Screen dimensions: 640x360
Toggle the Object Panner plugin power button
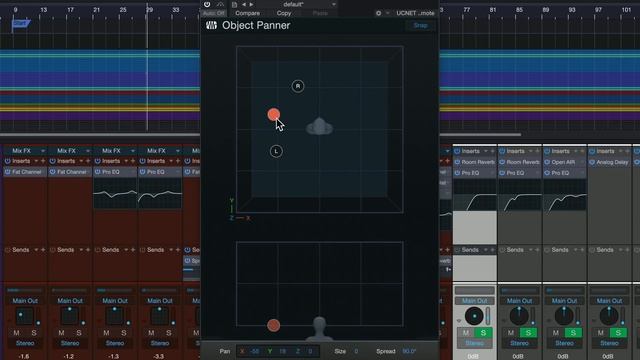(207, 4)
